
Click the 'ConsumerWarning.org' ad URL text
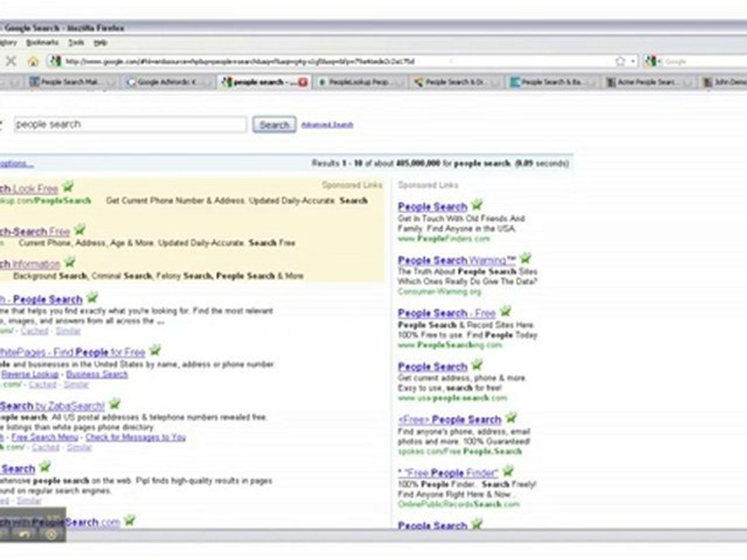[x=440, y=292]
